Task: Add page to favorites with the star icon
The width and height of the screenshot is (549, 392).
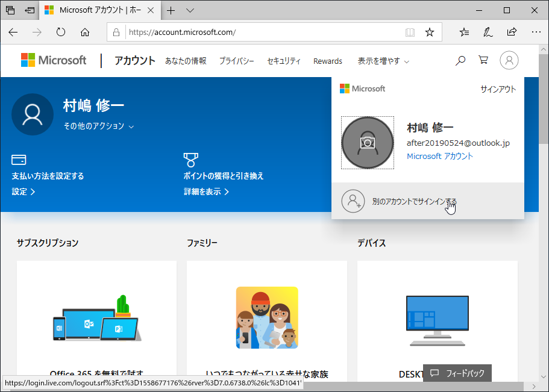Action: coord(430,33)
